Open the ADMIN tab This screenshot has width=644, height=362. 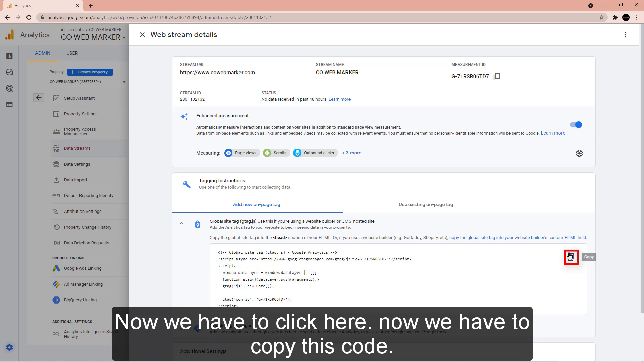pyautogui.click(x=43, y=53)
